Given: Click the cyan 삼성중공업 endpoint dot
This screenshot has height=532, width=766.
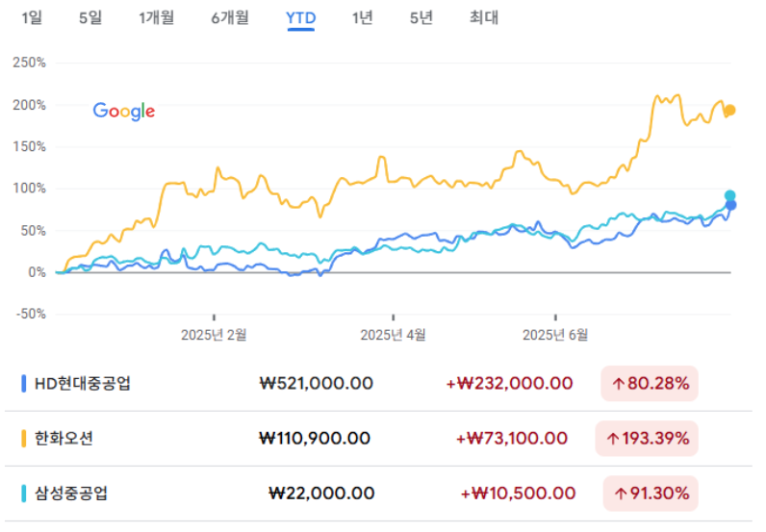Looking at the screenshot, I should click(730, 195).
